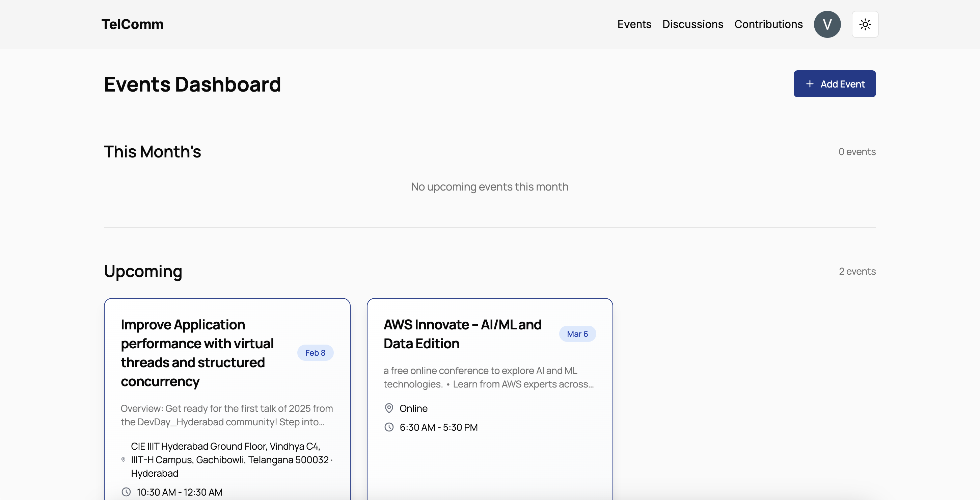
Task: Open the Events nav item
Action: pos(634,24)
